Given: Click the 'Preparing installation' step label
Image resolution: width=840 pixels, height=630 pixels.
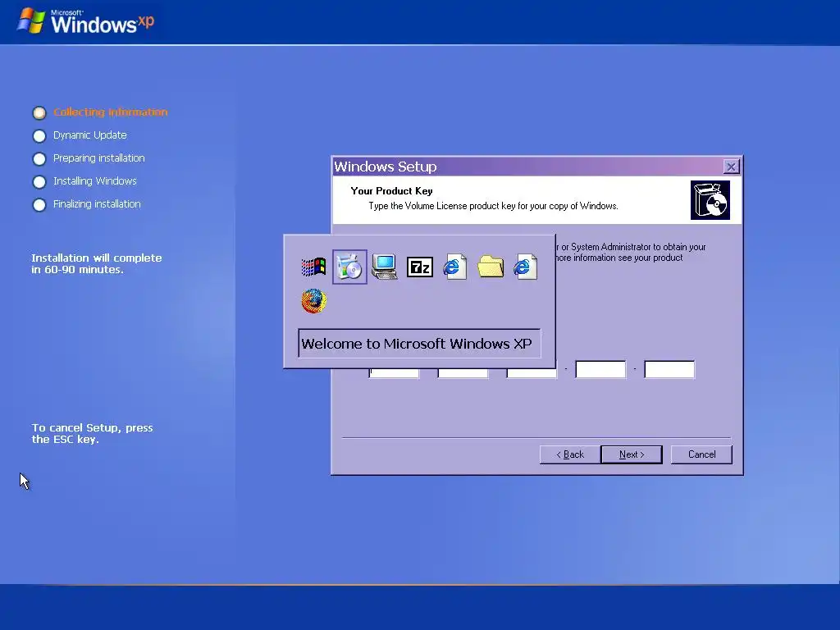Looking at the screenshot, I should pyautogui.click(x=99, y=158).
